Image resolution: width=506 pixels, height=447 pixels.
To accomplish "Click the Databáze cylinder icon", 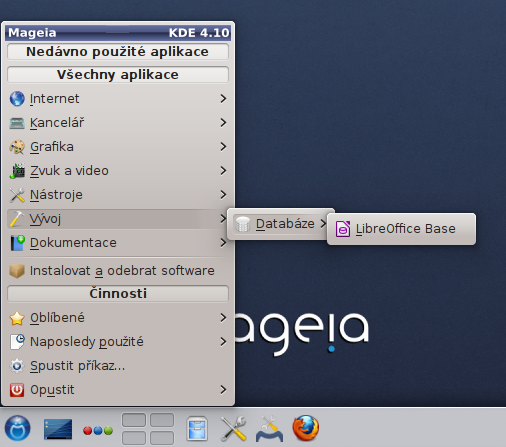I will tap(243, 224).
